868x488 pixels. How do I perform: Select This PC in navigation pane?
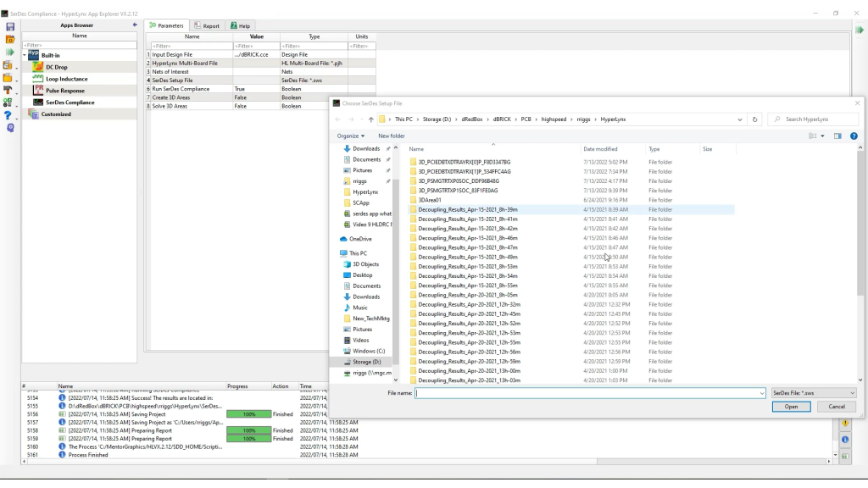pos(358,253)
